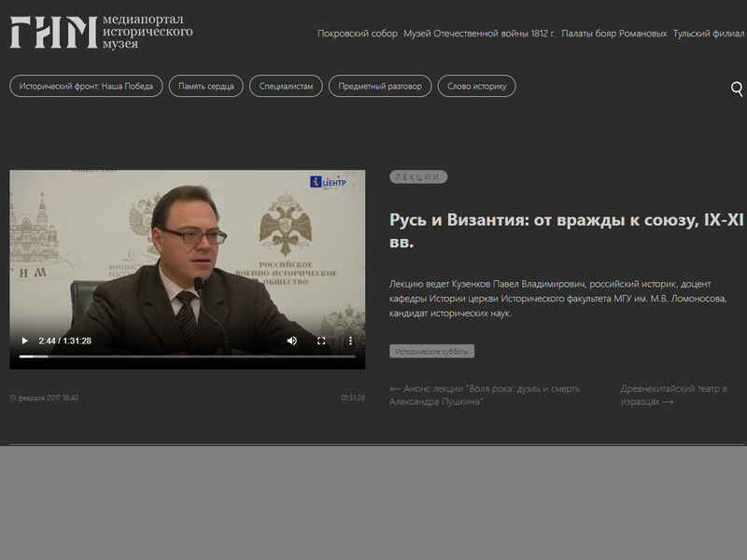747x560 pixels.
Task: Visit Музей Отечественной войны 1812 г. link
Action: tap(479, 34)
